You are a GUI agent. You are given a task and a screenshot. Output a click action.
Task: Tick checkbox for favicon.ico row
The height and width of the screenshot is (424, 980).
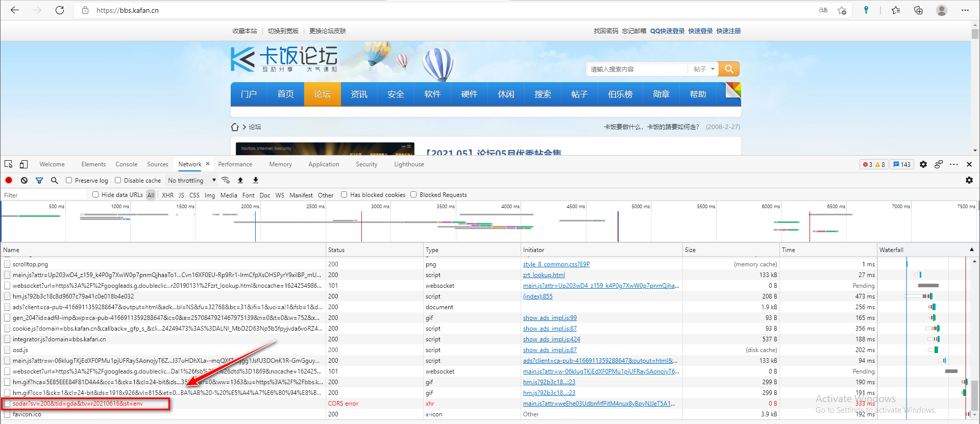click(7, 414)
